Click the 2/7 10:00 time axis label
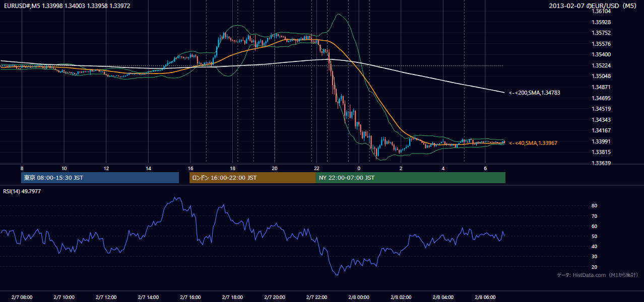644x302 pixels. (64, 297)
